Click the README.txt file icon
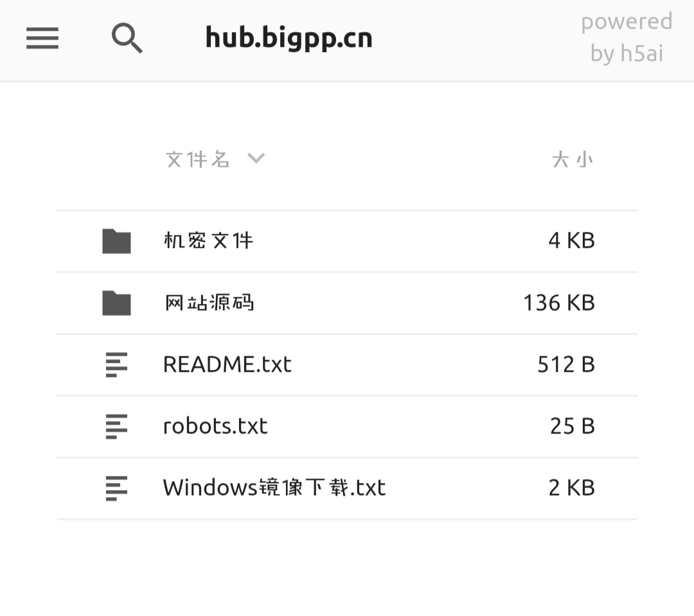694x616 pixels. [116, 364]
